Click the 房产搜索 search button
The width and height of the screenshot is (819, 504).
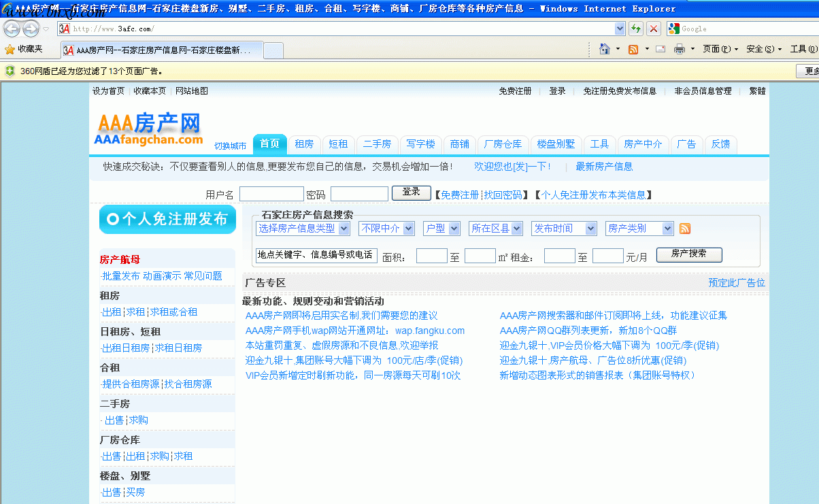tap(688, 254)
